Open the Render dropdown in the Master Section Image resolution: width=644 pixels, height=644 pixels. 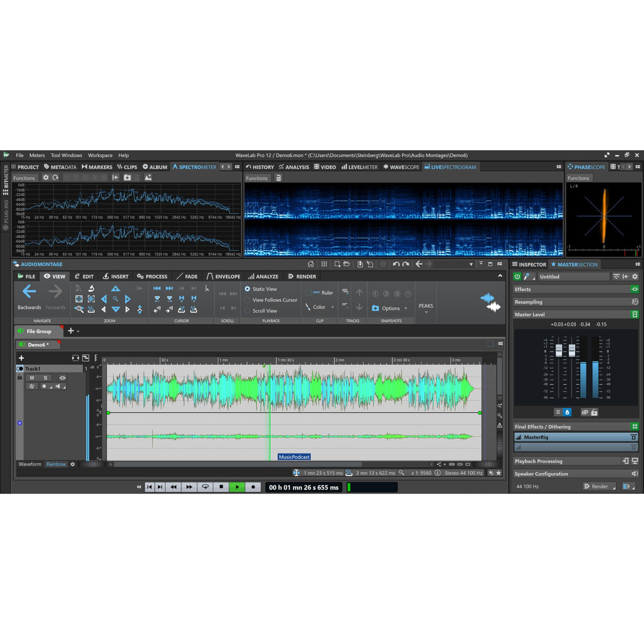pyautogui.click(x=599, y=486)
